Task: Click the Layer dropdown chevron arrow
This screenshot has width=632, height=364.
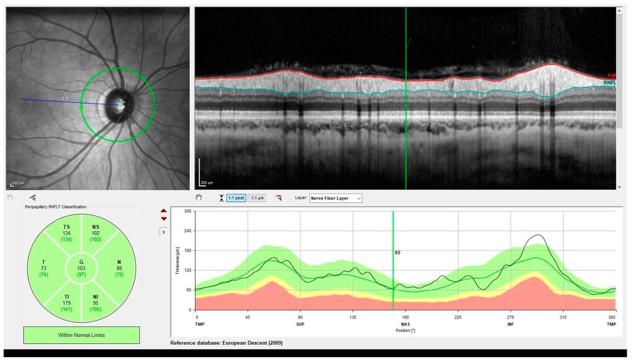Action: [x=359, y=198]
